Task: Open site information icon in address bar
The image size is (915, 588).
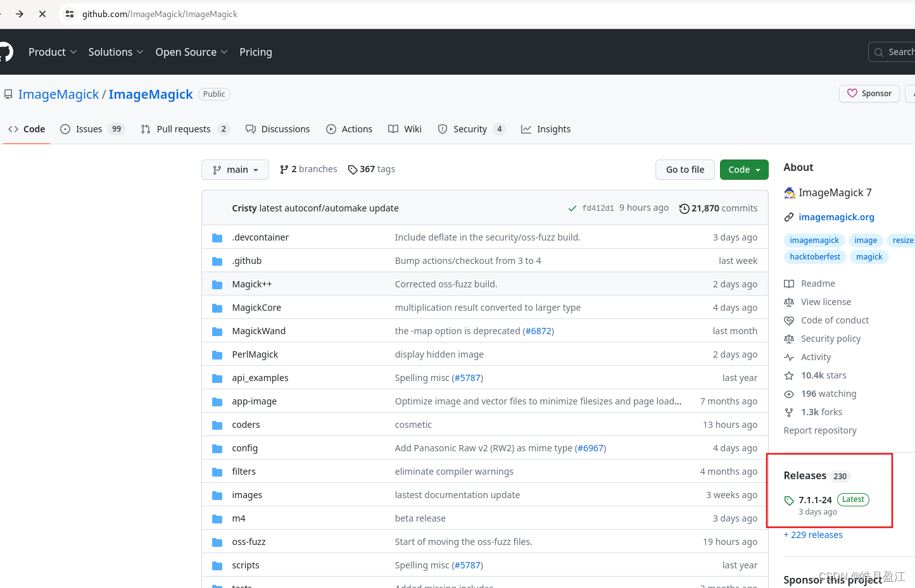Action: pyautogui.click(x=70, y=13)
